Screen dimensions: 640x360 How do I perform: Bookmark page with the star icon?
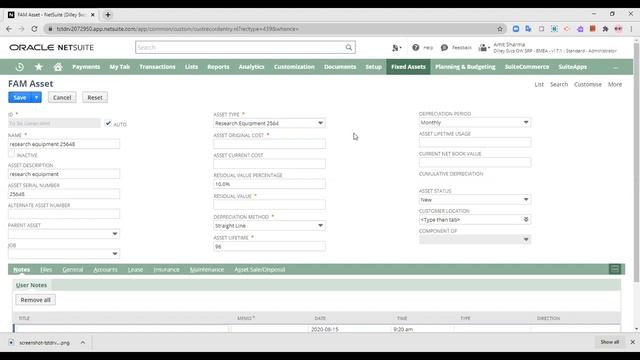[500, 29]
